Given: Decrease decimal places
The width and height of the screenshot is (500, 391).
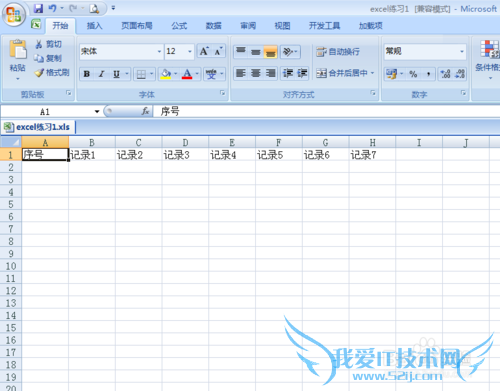Looking at the screenshot, I should point(460,74).
